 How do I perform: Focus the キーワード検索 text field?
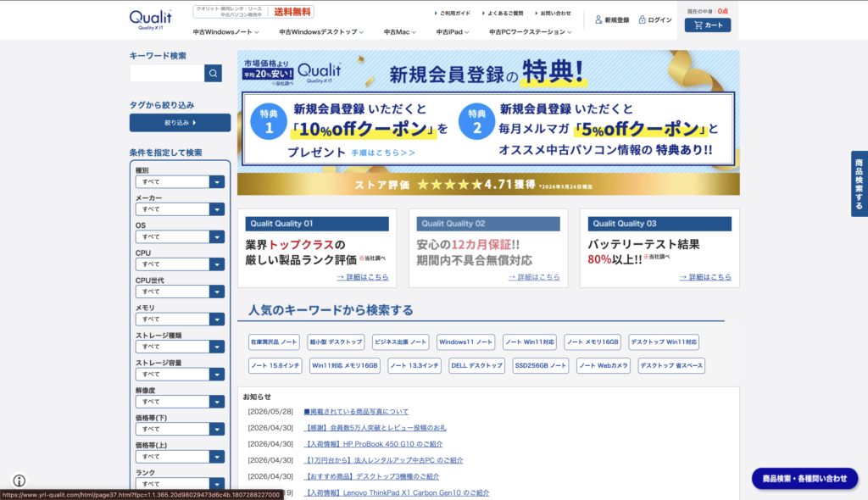tap(167, 73)
